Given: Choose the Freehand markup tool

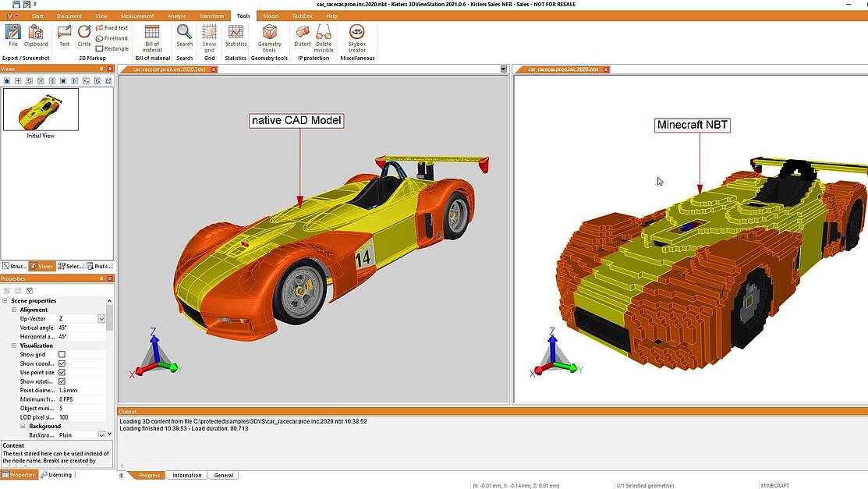Looking at the screenshot, I should (x=112, y=38).
